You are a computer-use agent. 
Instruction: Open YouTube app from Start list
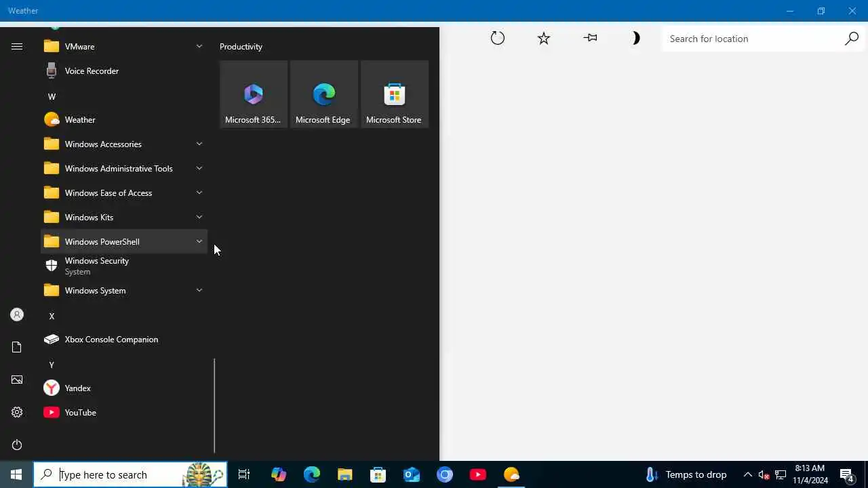pos(124,412)
